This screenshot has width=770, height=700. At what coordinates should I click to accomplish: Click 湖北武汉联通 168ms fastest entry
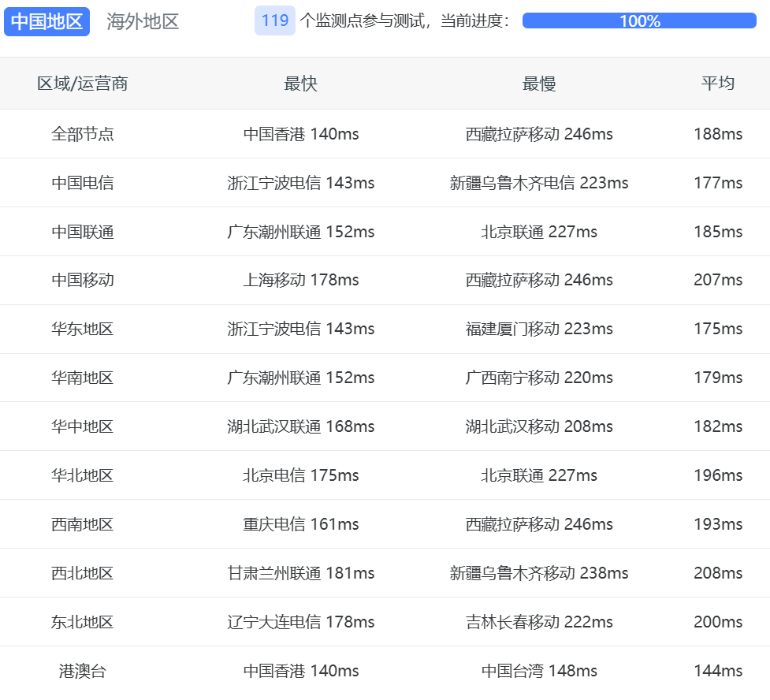(300, 426)
